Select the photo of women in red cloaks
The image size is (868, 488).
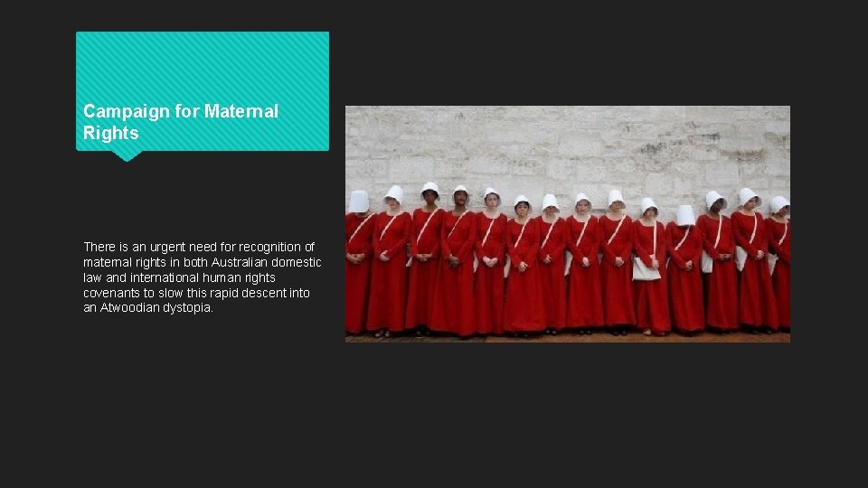tap(568, 224)
